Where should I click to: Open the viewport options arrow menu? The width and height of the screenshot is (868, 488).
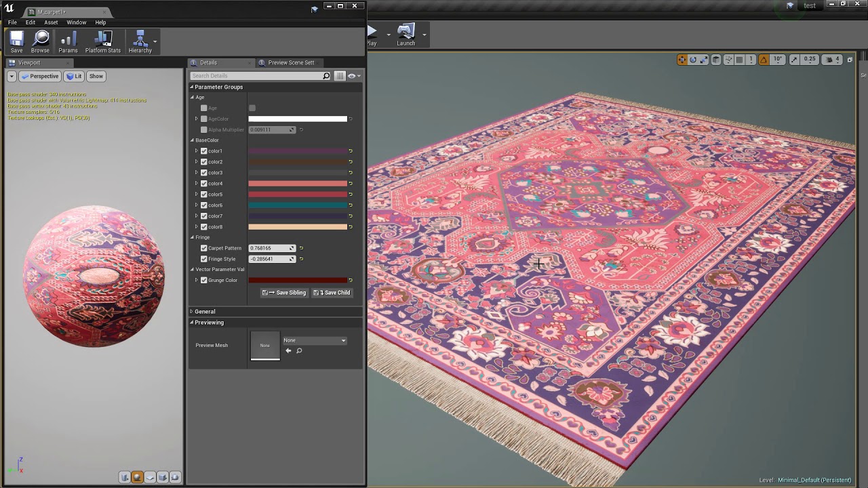12,77
